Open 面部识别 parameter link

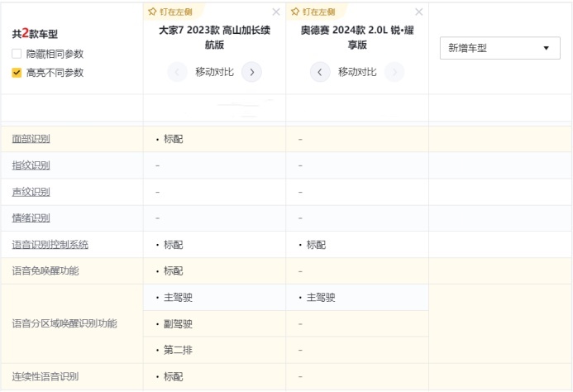click(31, 139)
